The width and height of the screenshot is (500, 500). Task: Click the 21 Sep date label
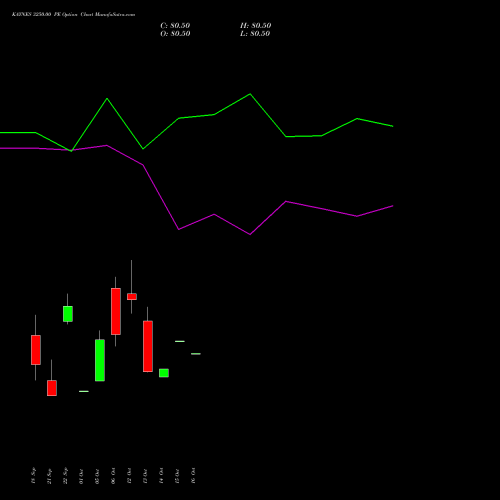tap(49, 476)
